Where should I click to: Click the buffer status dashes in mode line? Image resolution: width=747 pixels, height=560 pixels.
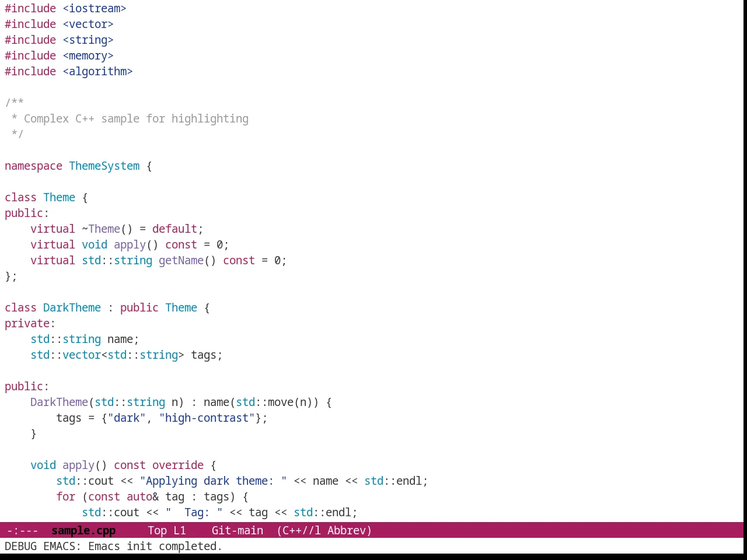22,530
